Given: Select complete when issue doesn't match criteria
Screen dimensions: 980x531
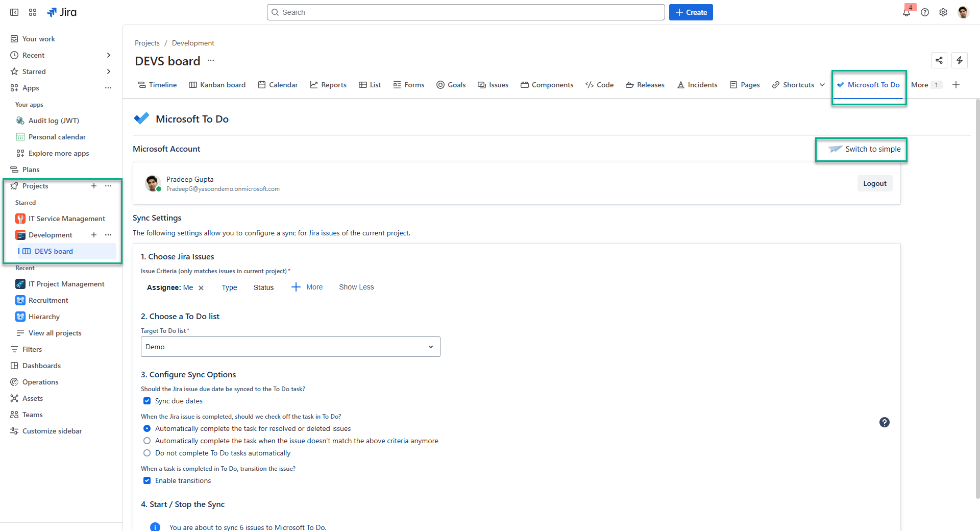Looking at the screenshot, I should pyautogui.click(x=147, y=441).
